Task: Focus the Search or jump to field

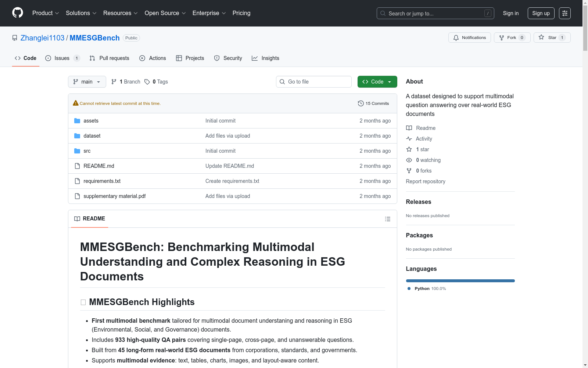Action: [435, 13]
